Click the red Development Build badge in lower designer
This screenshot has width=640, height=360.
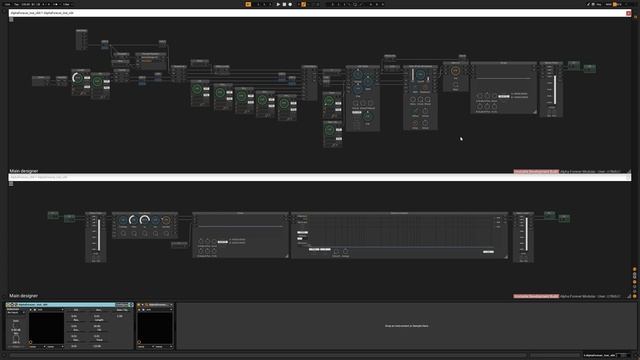click(x=536, y=296)
